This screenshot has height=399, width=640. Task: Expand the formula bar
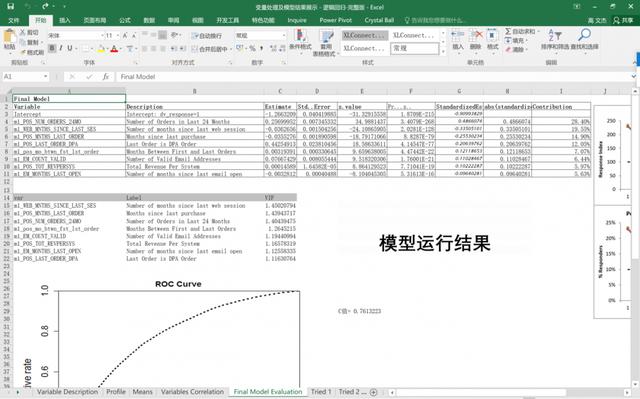(633, 76)
